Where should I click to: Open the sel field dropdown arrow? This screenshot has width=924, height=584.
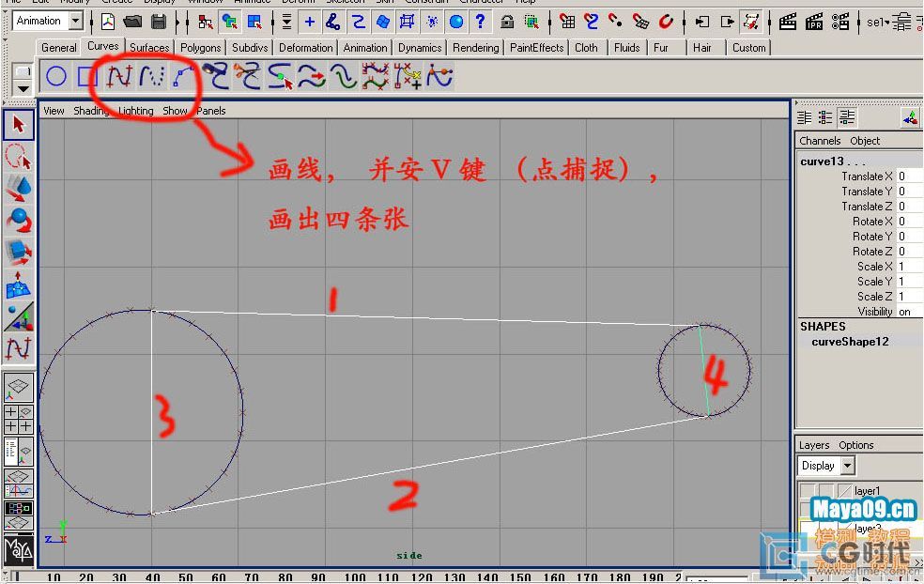(x=887, y=23)
